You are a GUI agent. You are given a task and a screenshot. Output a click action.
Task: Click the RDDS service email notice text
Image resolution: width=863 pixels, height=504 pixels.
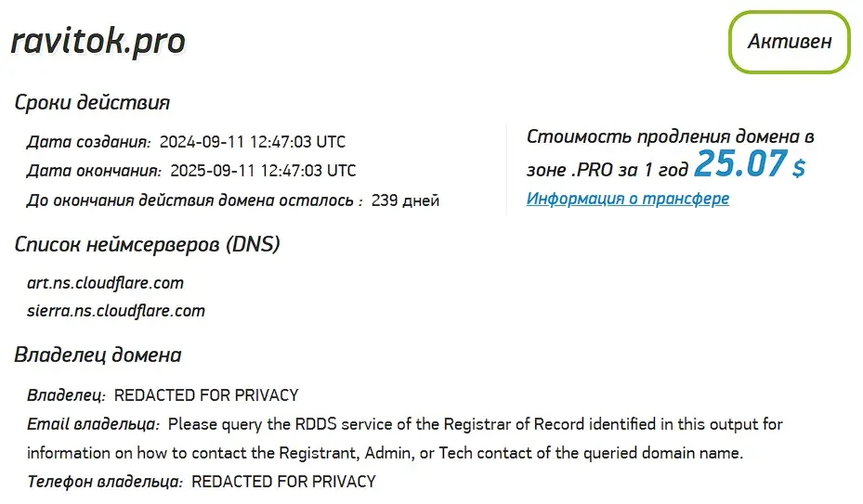[x=404, y=438]
